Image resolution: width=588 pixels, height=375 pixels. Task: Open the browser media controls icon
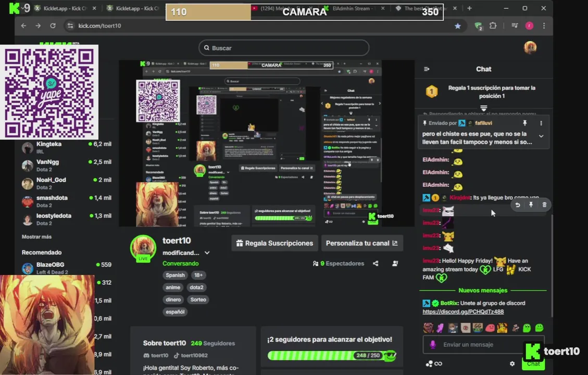click(515, 26)
